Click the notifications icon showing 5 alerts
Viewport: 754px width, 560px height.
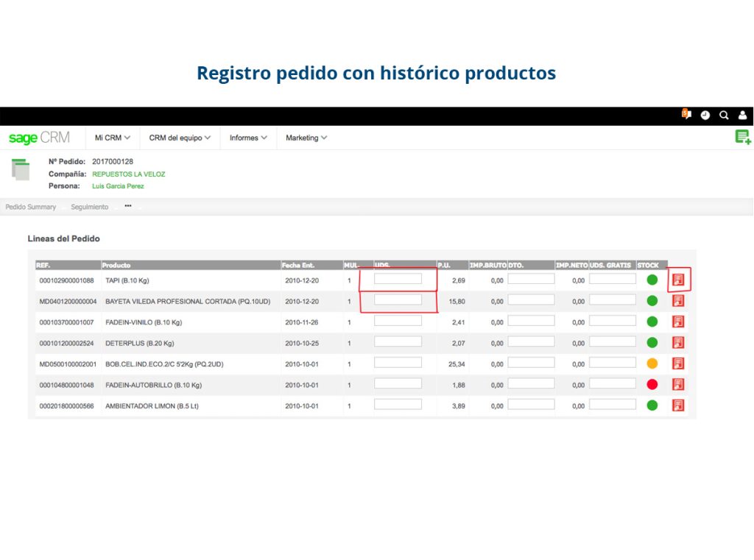coord(686,115)
